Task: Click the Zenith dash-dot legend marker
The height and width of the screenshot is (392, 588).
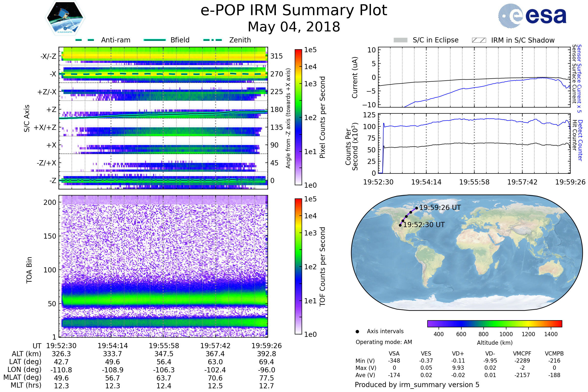Action: click(x=213, y=40)
